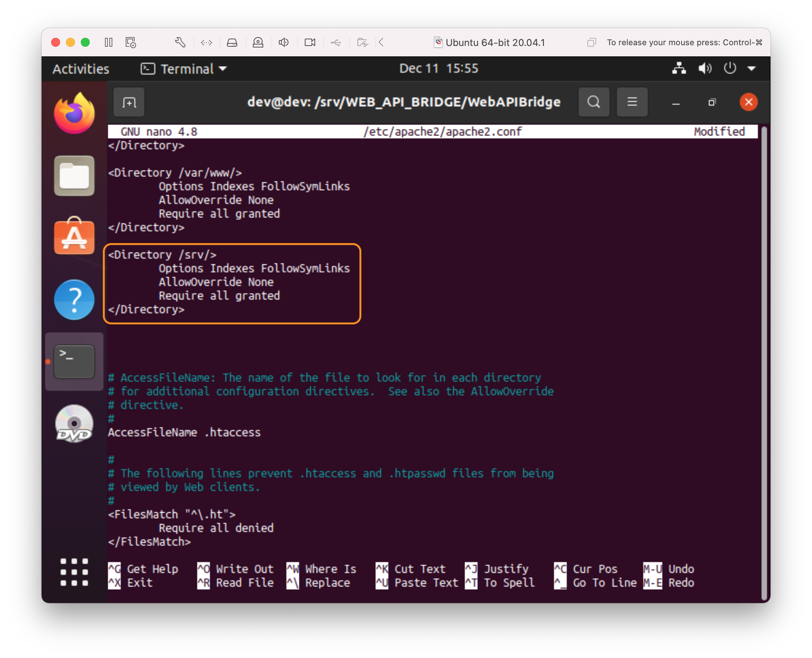Click the CD/DVD drive device icon
This screenshot has height=658, width=812.
(258, 42)
